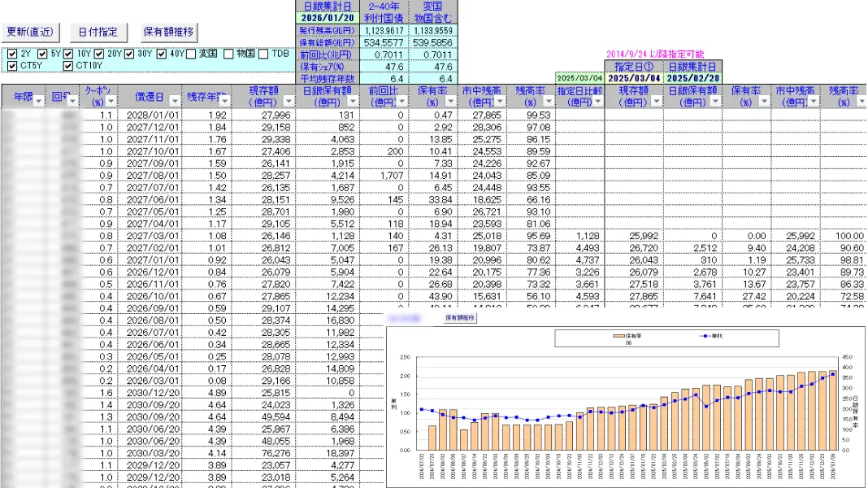Select the 償還日 cell 2030/12/20
The image size is (868, 488).
pyautogui.click(x=150, y=394)
